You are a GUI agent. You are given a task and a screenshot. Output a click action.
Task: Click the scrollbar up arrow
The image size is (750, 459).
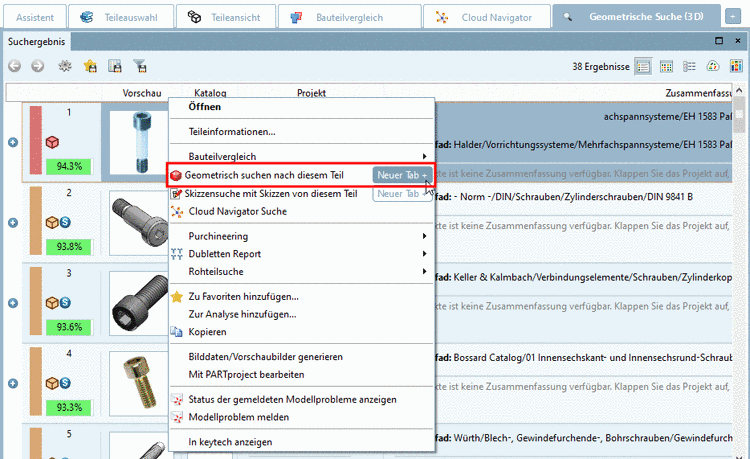coord(739,90)
